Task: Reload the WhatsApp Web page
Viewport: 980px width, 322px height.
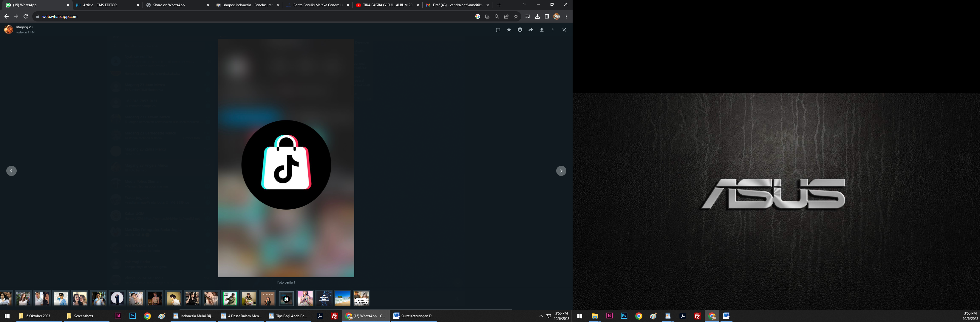Action: tap(26, 16)
